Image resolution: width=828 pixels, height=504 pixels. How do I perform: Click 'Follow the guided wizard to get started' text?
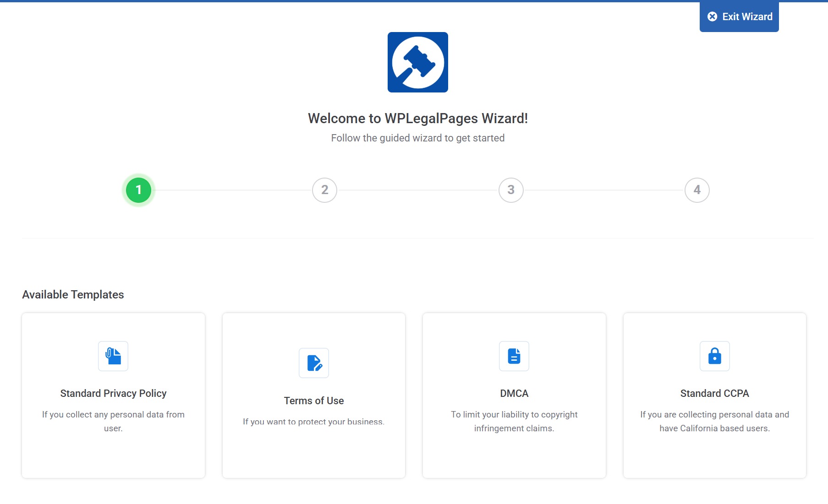tap(418, 138)
